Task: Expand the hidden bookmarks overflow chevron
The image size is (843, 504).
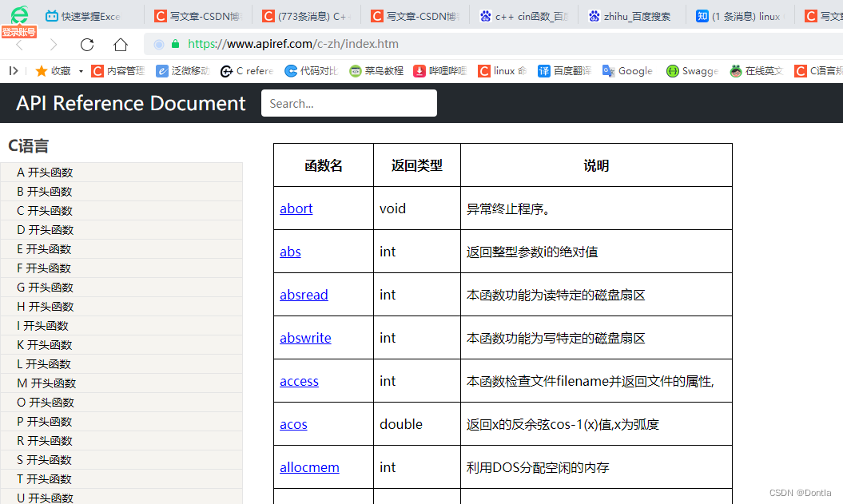Action: tap(13, 70)
